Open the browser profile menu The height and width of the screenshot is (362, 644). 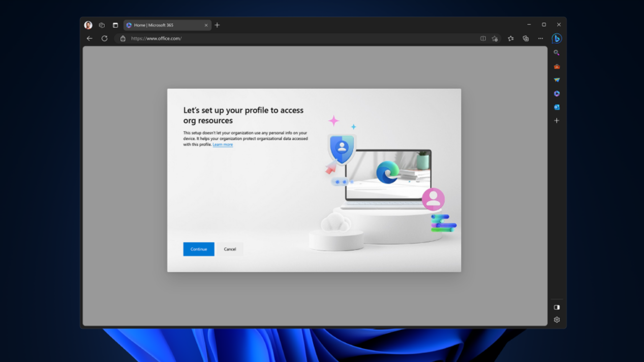(x=87, y=24)
